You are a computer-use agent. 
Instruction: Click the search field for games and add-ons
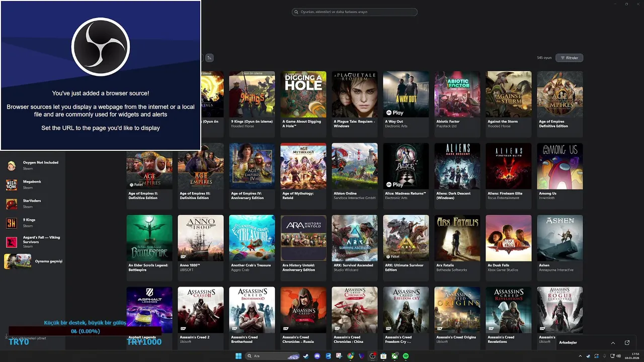coord(355,12)
